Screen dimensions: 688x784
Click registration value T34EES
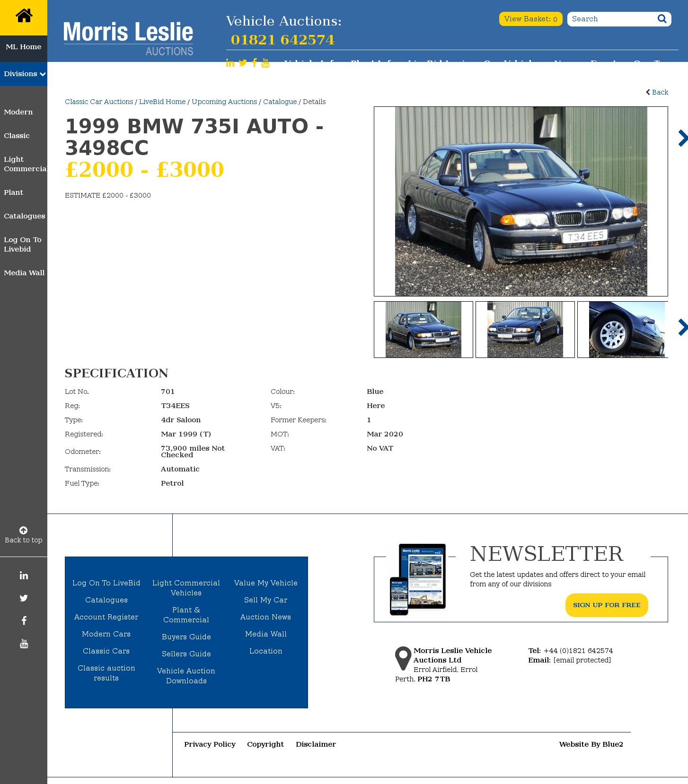[176, 406]
